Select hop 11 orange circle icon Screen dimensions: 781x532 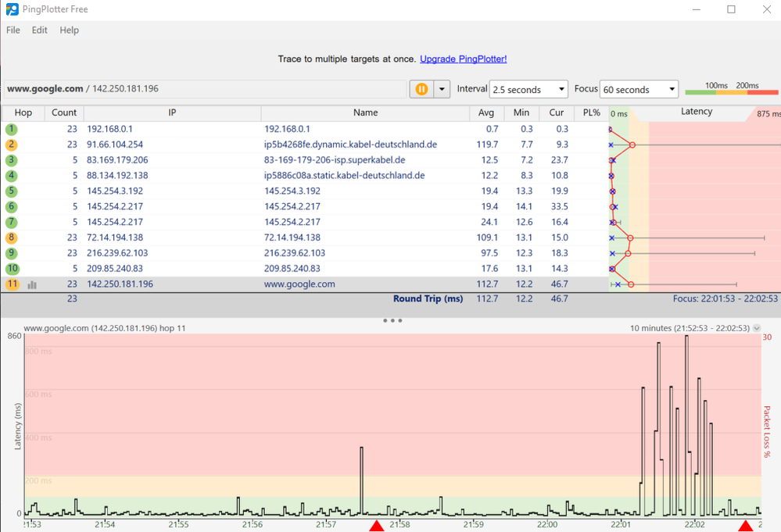click(x=12, y=284)
